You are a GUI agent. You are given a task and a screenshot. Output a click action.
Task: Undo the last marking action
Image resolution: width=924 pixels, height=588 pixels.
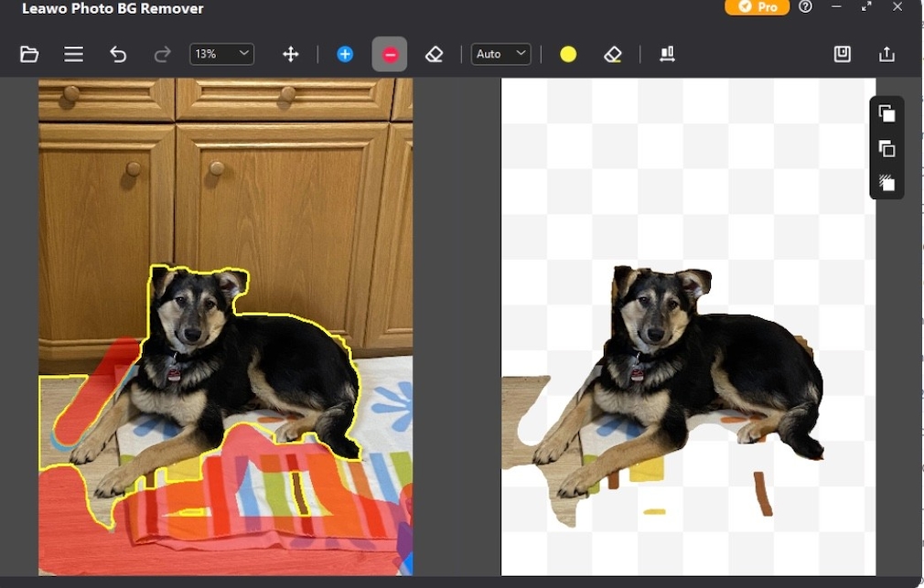pos(118,54)
